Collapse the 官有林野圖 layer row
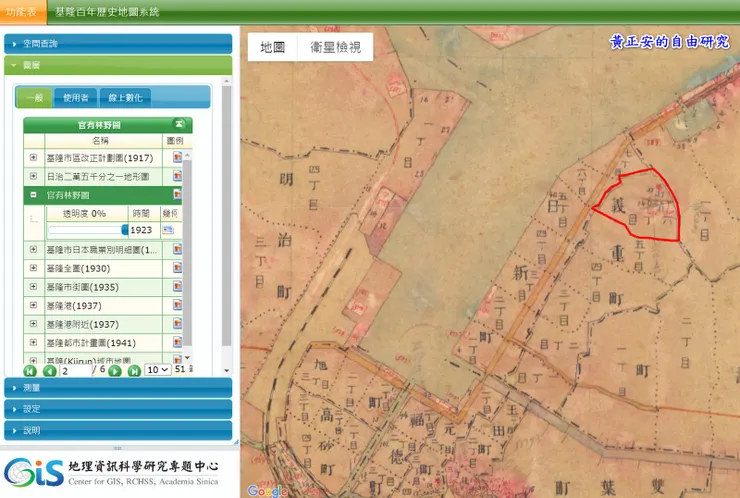This screenshot has width=740, height=498. tap(33, 195)
